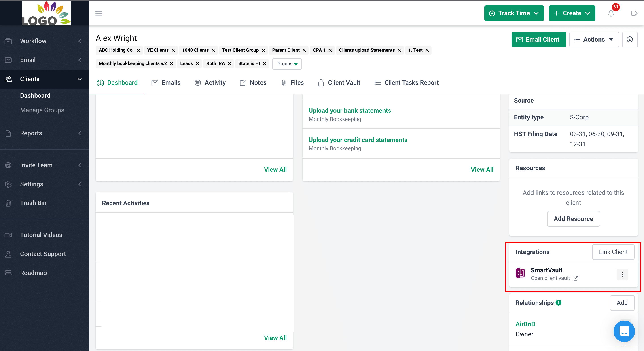The width and height of the screenshot is (644, 351).
Task: Open client vault via SmartVault link
Action: pyautogui.click(x=554, y=278)
